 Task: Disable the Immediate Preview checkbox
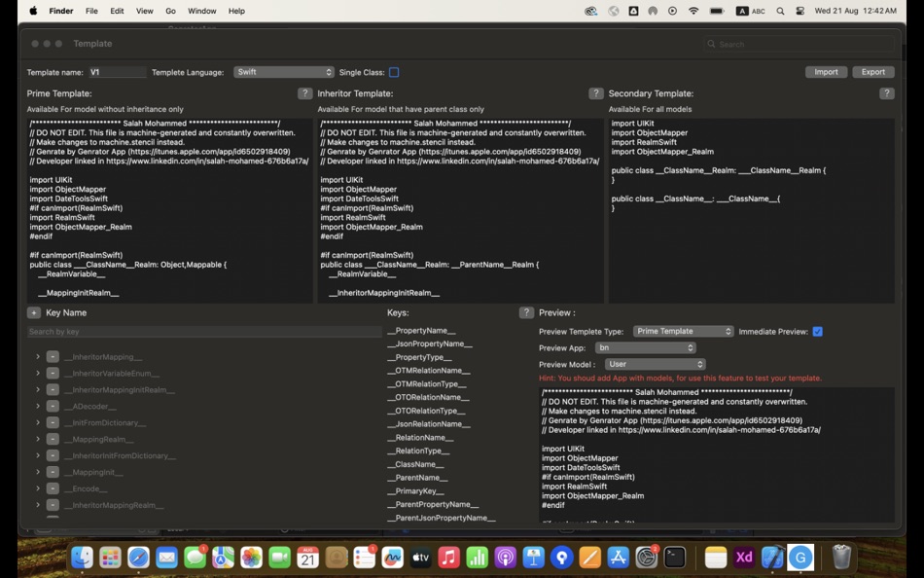pyautogui.click(x=817, y=331)
